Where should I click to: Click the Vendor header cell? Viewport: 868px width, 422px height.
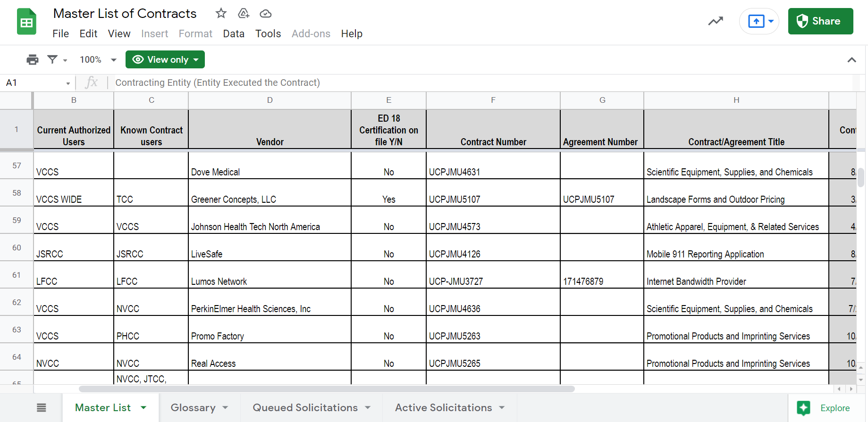pyautogui.click(x=270, y=130)
